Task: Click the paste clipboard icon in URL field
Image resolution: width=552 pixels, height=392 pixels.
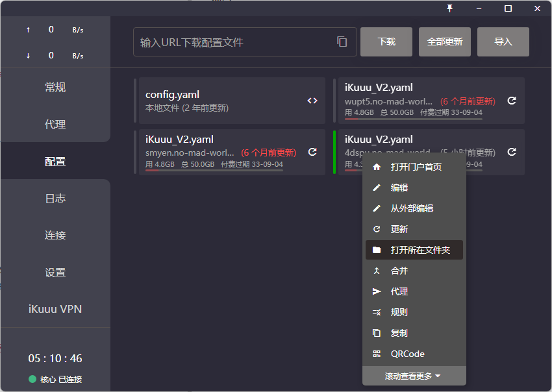Action: click(342, 42)
